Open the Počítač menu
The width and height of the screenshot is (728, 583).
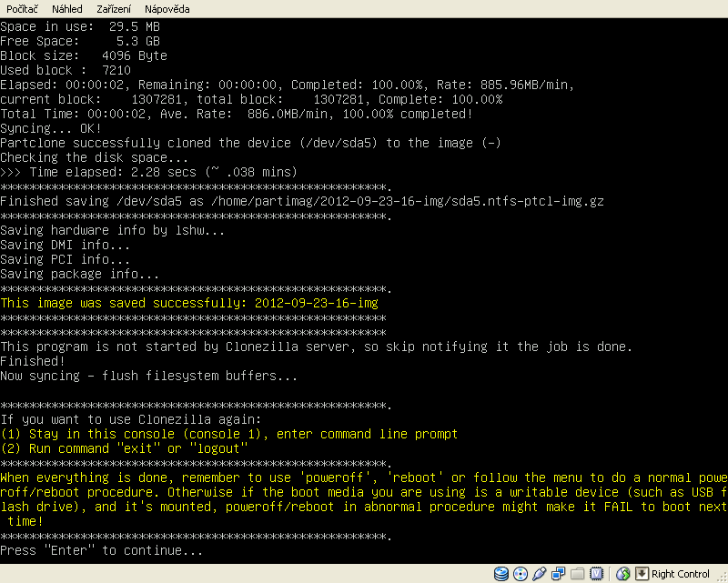click(x=22, y=8)
